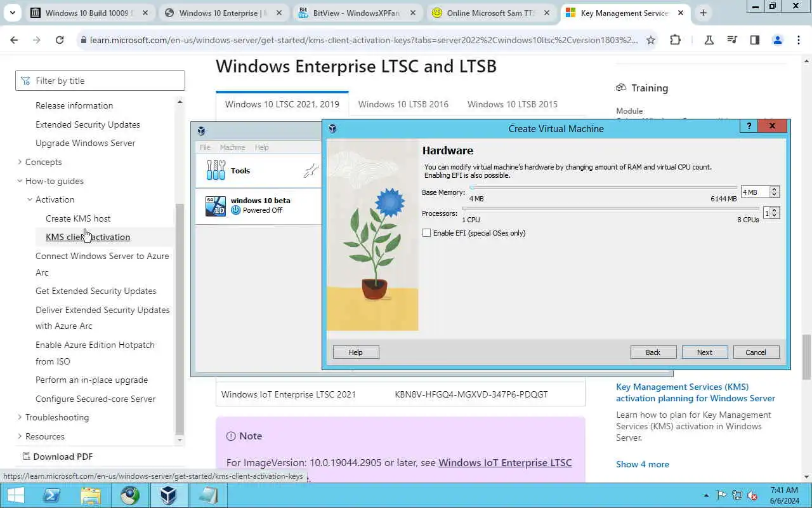
Task: Collapse the Activation section
Action: click(30, 199)
